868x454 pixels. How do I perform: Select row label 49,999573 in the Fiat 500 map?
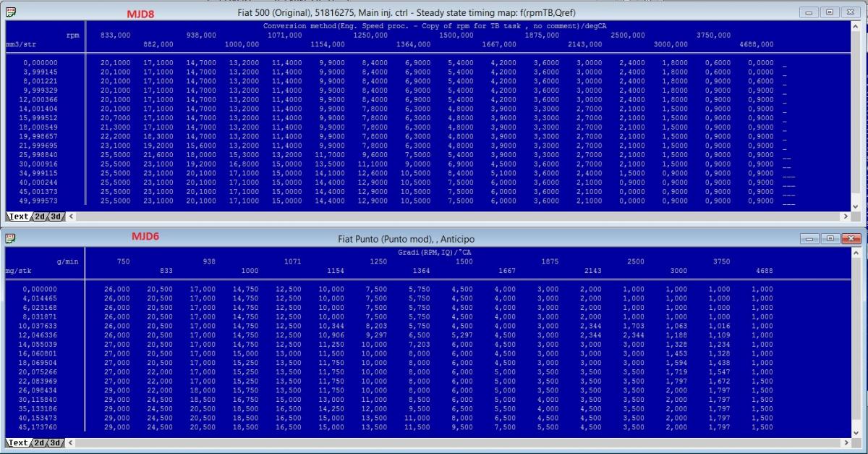pyautogui.click(x=38, y=201)
